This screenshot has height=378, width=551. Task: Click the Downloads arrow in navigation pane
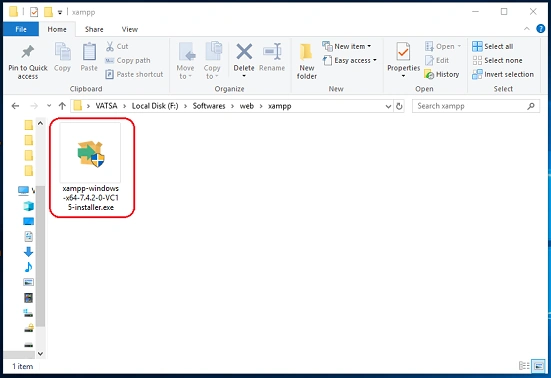(28, 252)
